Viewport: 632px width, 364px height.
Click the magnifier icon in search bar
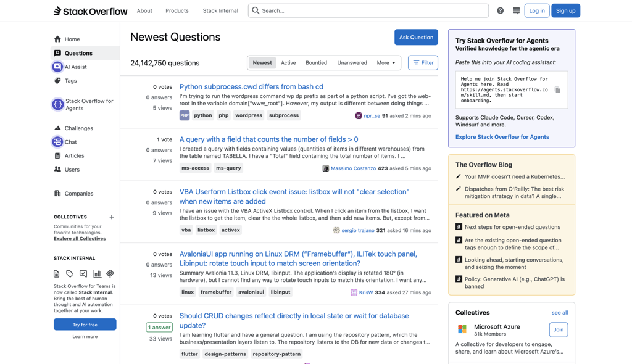point(256,10)
